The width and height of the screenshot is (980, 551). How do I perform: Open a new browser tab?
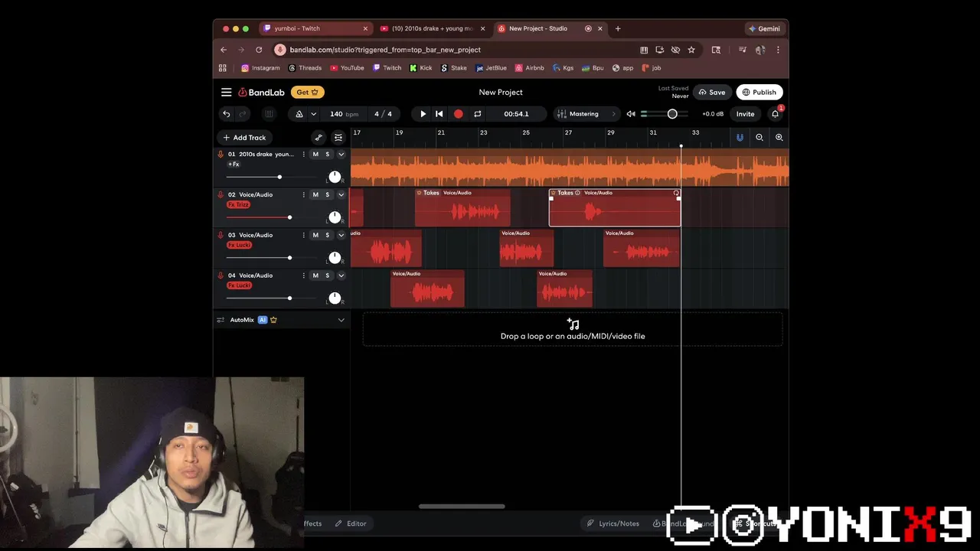[618, 28]
